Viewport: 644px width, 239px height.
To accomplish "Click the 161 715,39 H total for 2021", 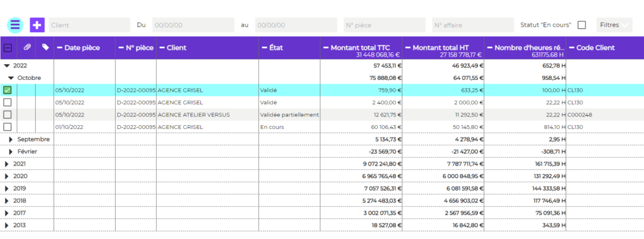I will click(550, 164).
